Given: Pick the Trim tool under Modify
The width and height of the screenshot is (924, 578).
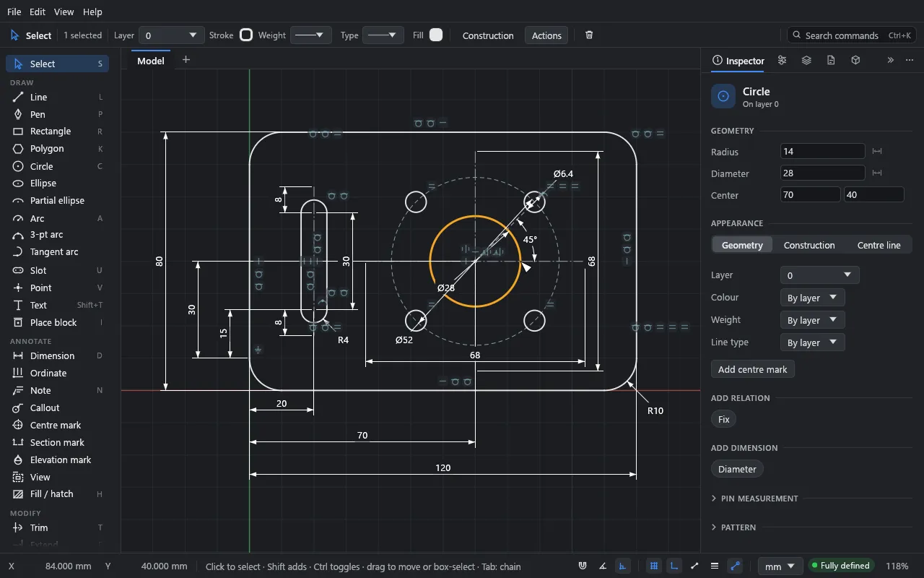Looking at the screenshot, I should pyautogui.click(x=58, y=528).
